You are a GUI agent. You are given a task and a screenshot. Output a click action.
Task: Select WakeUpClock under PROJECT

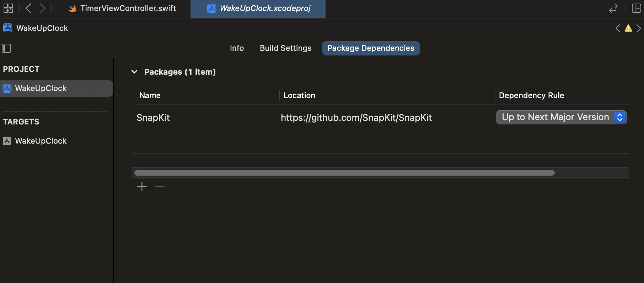click(57, 88)
